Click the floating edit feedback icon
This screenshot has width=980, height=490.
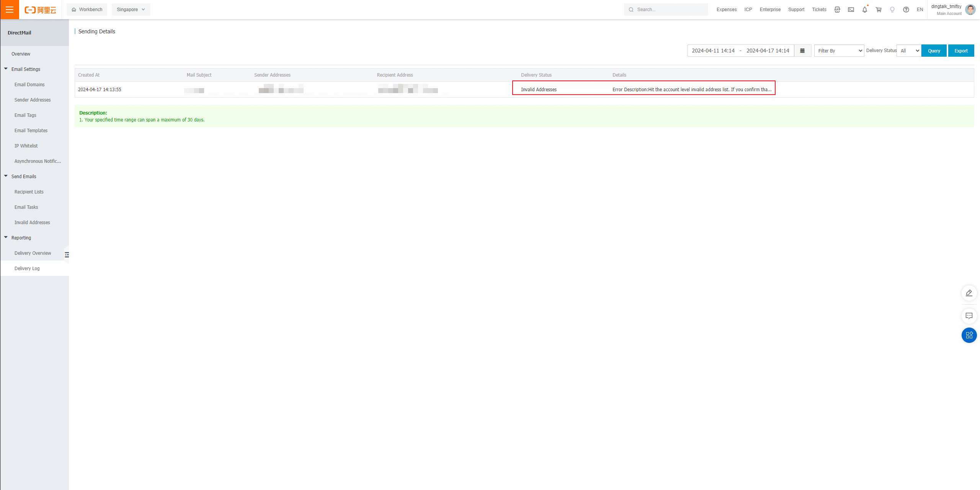969,293
